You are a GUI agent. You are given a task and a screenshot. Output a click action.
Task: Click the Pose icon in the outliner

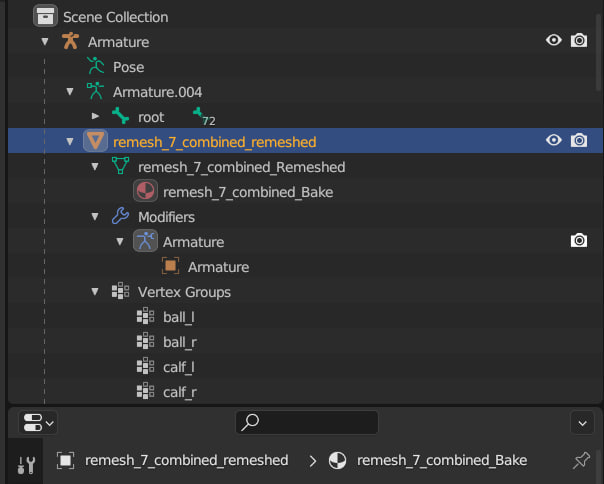click(x=96, y=66)
